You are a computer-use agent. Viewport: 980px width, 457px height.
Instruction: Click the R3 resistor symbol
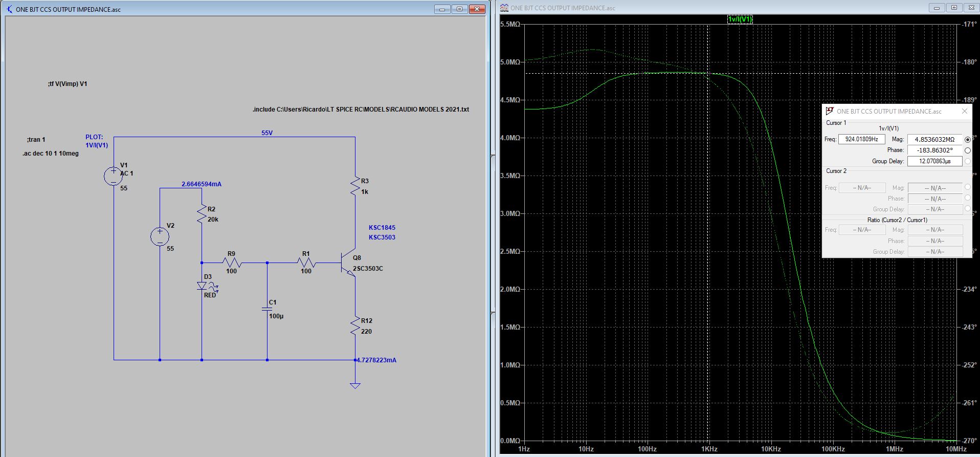pyautogui.click(x=355, y=186)
